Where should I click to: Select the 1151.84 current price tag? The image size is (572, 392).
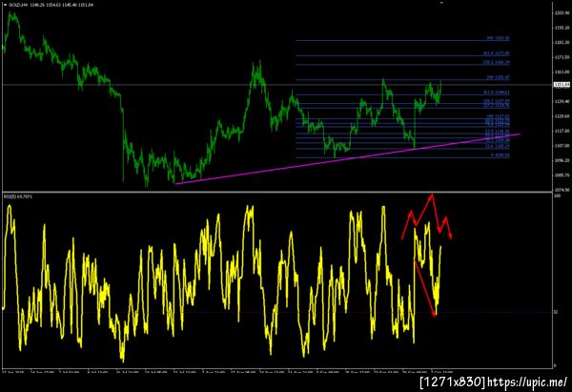click(x=562, y=85)
